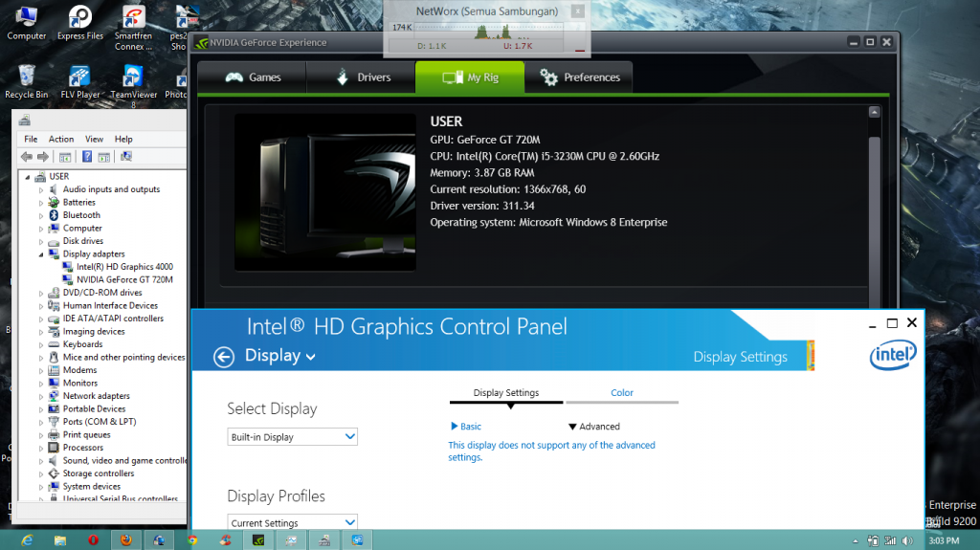
Task: Open File Explorer from taskbar
Action: click(x=60, y=540)
